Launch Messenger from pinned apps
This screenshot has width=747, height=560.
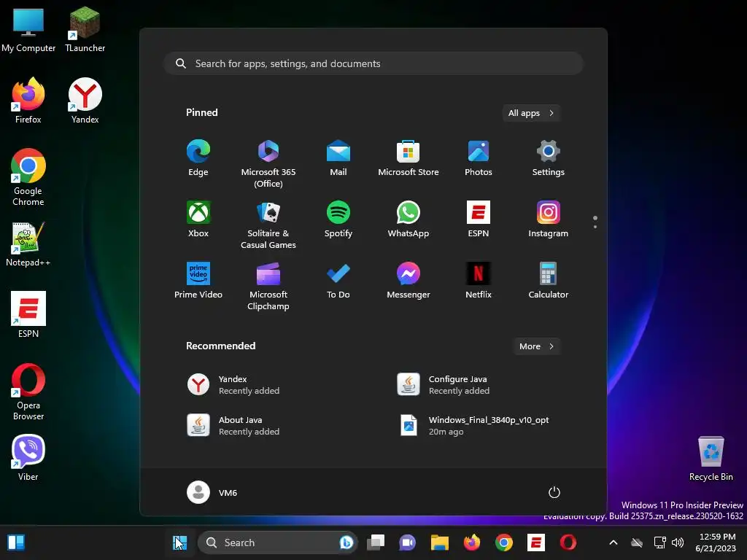pos(409,281)
